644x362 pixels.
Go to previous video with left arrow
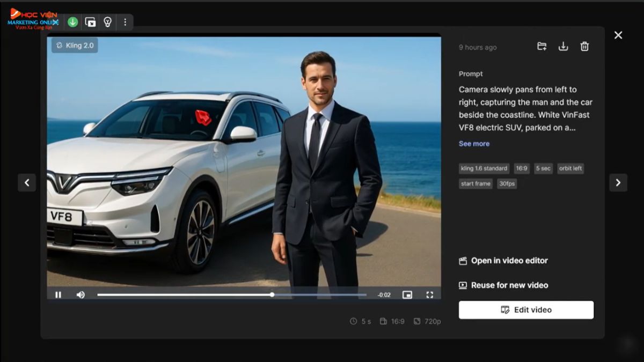27,182
